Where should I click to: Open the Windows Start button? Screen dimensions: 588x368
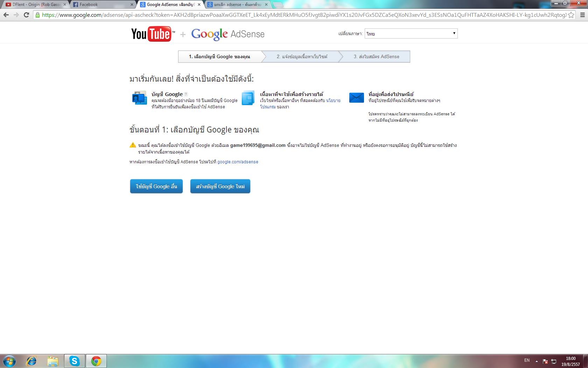9,361
